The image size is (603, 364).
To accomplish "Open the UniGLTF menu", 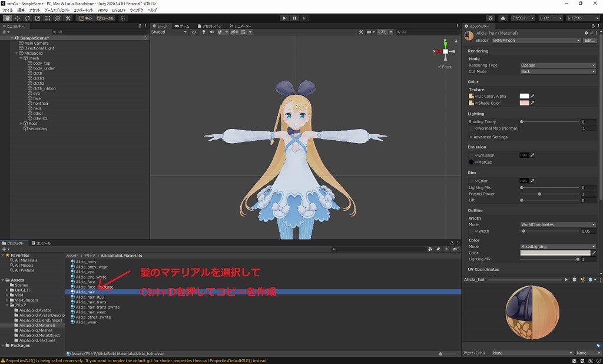I will coord(118,10).
